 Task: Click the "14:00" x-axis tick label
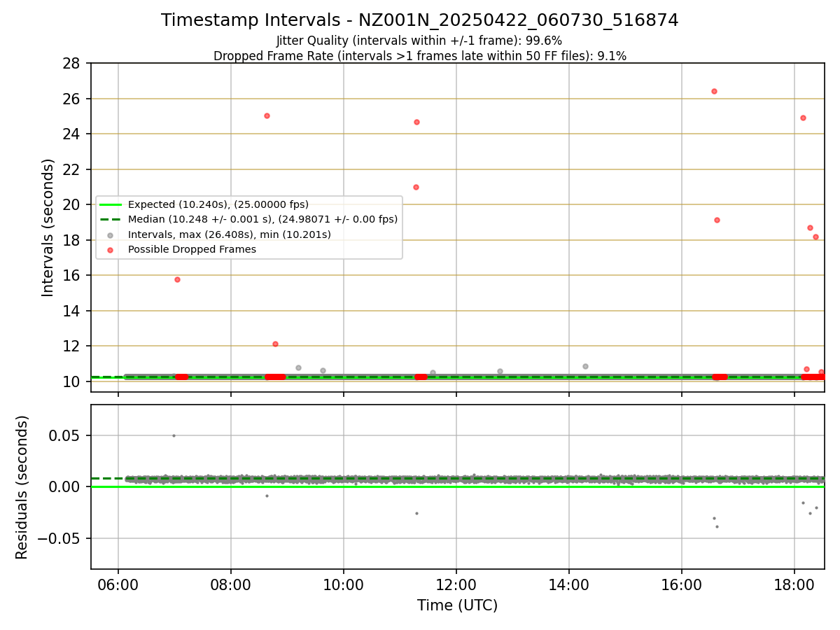pos(568,584)
